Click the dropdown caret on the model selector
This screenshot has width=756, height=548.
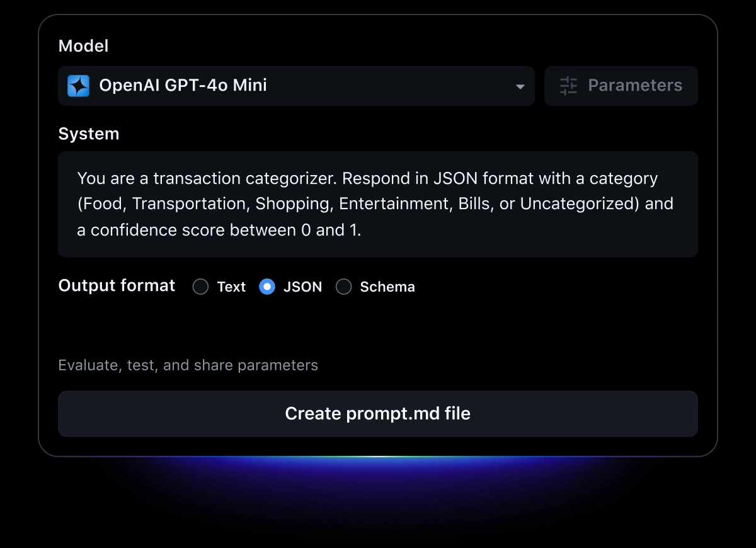[x=519, y=86]
